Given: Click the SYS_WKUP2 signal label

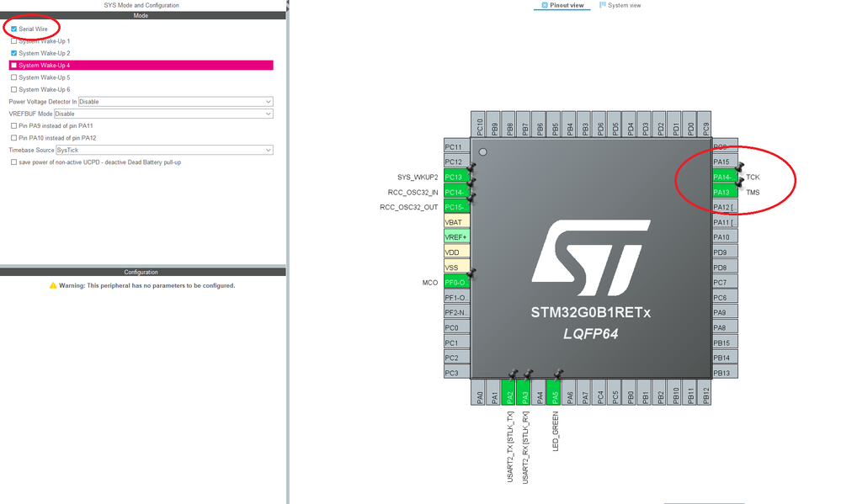Looking at the screenshot, I should coord(418,177).
